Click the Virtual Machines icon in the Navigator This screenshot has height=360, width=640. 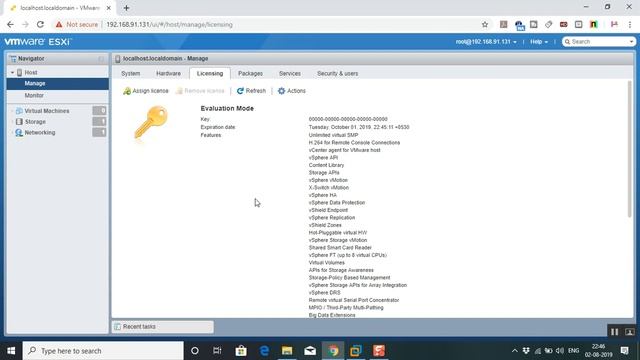pos(19,111)
